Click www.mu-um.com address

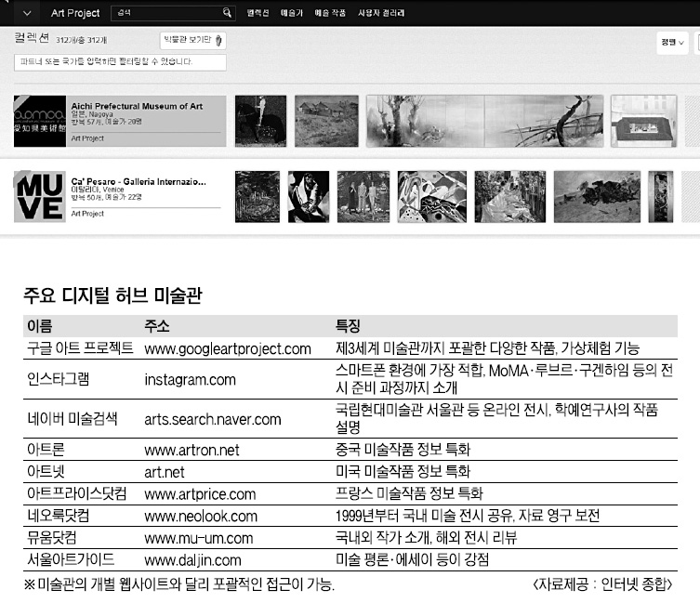pyautogui.click(x=199, y=538)
